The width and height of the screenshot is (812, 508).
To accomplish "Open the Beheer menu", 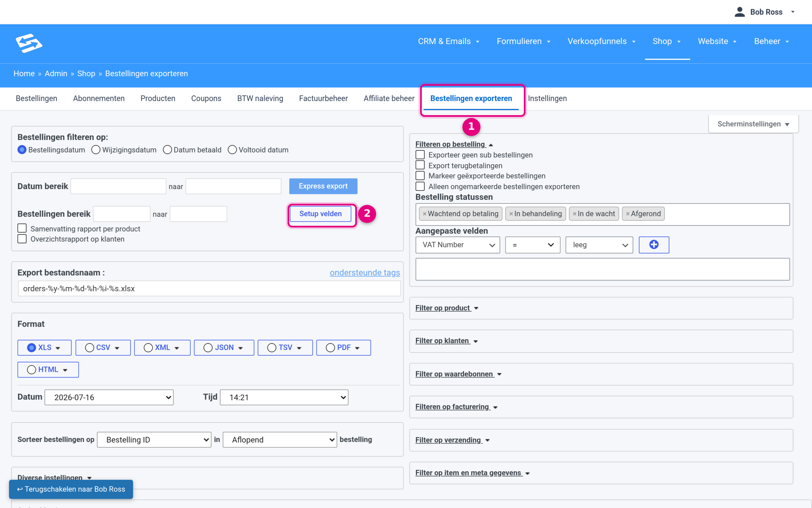I will point(771,41).
